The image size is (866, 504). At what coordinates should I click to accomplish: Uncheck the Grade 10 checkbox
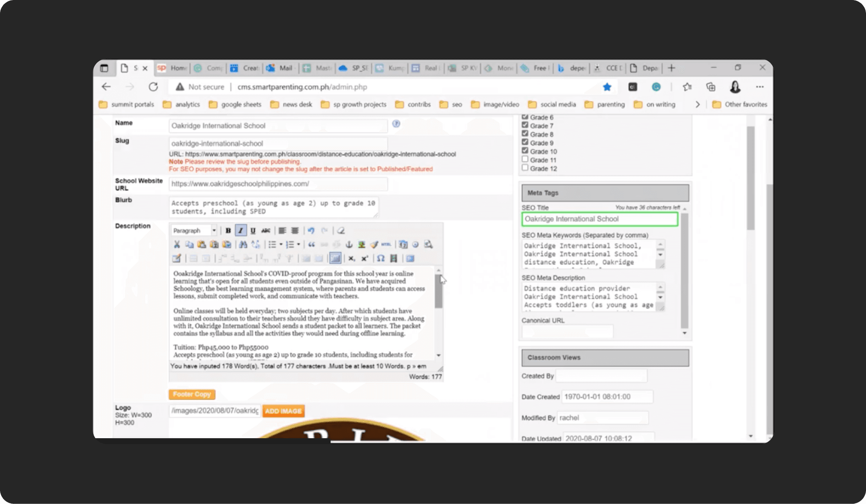pos(525,151)
